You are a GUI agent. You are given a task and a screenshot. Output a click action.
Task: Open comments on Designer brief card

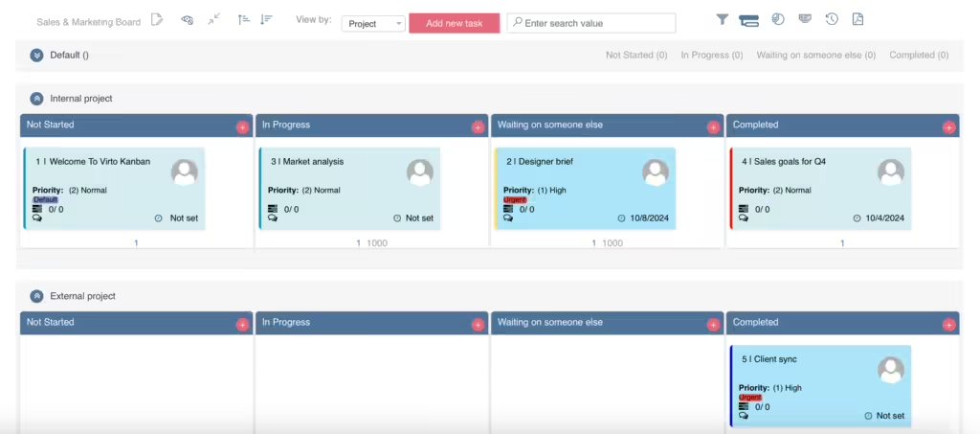click(508, 218)
